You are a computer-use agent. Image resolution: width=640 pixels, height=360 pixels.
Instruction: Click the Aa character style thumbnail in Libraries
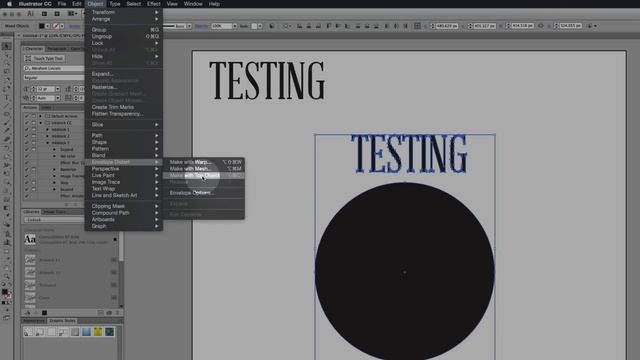click(30, 239)
